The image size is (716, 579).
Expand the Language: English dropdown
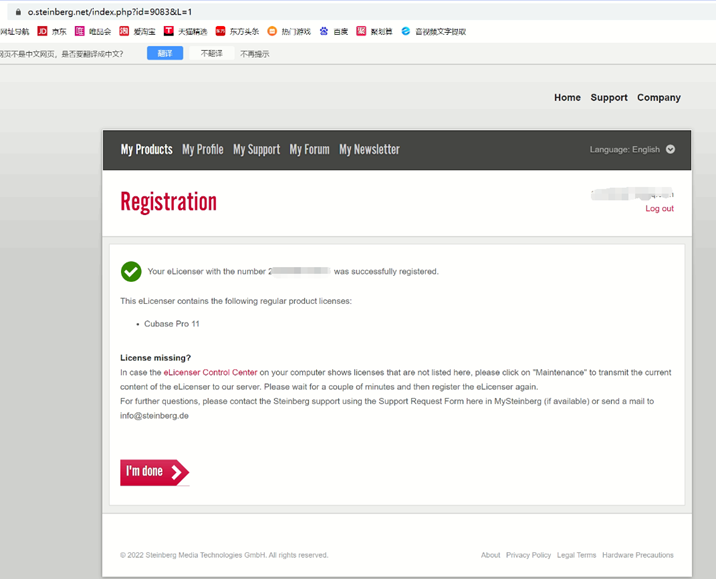(x=669, y=149)
